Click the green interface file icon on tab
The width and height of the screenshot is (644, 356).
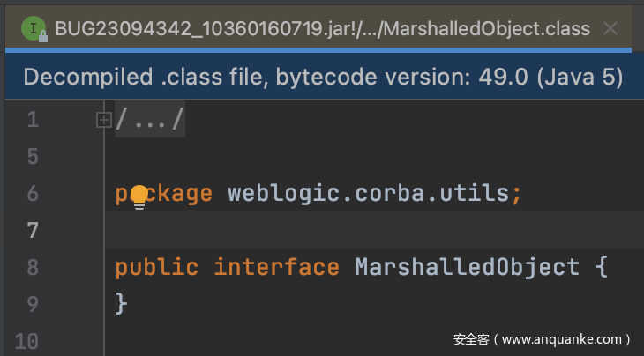pyautogui.click(x=34, y=28)
